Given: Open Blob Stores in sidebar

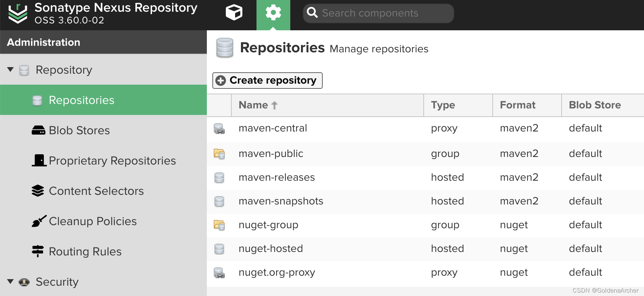Looking at the screenshot, I should click(103, 130).
